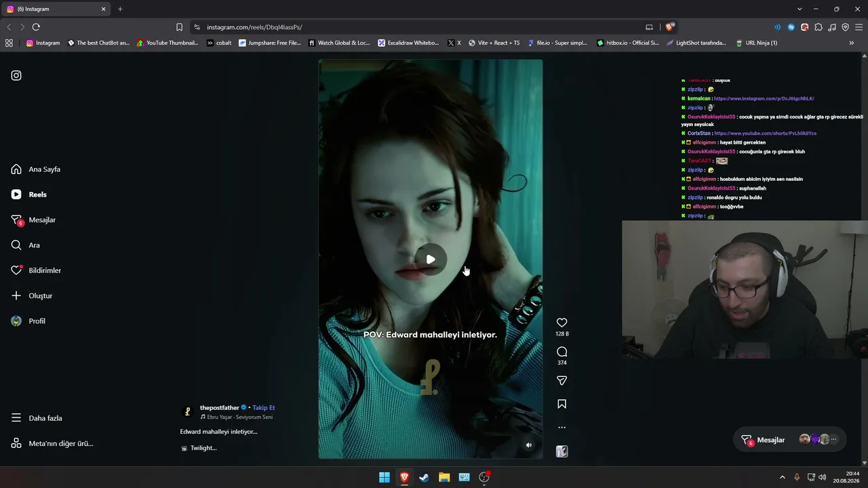Save the reel with bookmark icon
The width and height of the screenshot is (868, 488).
tap(562, 404)
